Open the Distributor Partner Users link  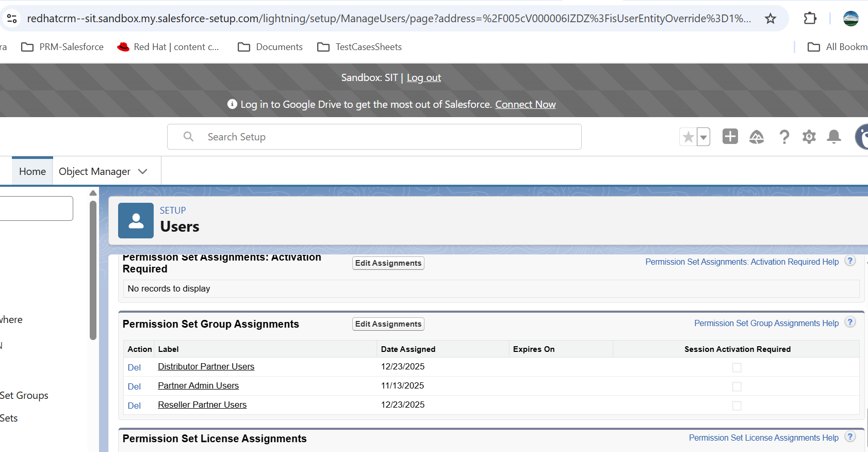pos(206,366)
